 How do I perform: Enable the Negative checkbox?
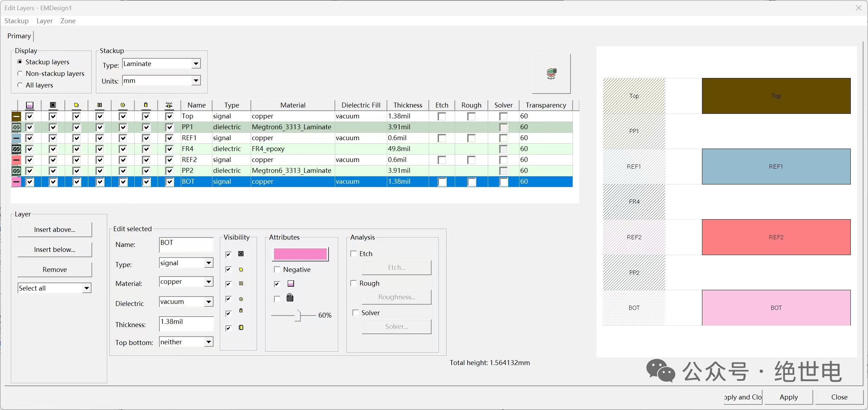(x=277, y=269)
